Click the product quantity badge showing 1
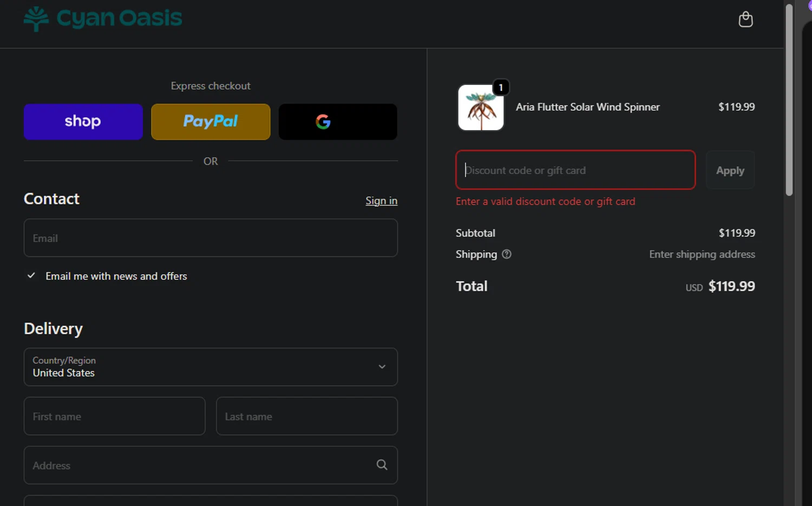Screen dimensions: 812x506 click(501, 87)
